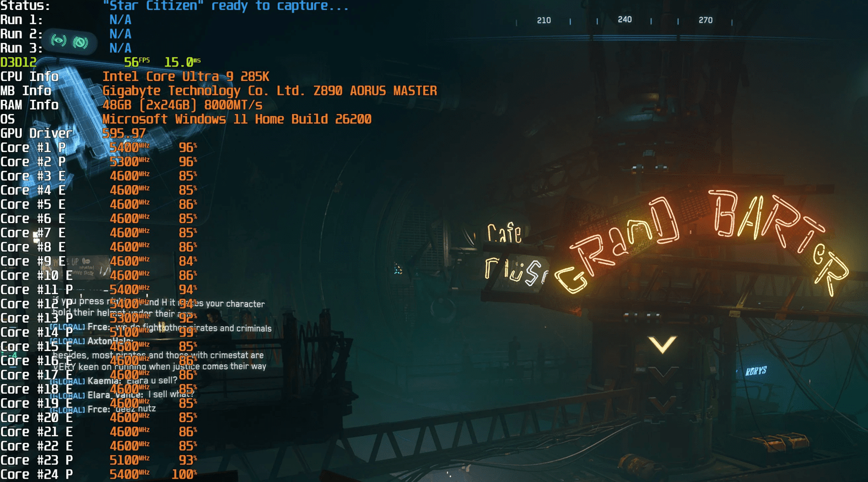The width and height of the screenshot is (868, 482).
Task: Select compass heading 270
Action: [x=705, y=20]
